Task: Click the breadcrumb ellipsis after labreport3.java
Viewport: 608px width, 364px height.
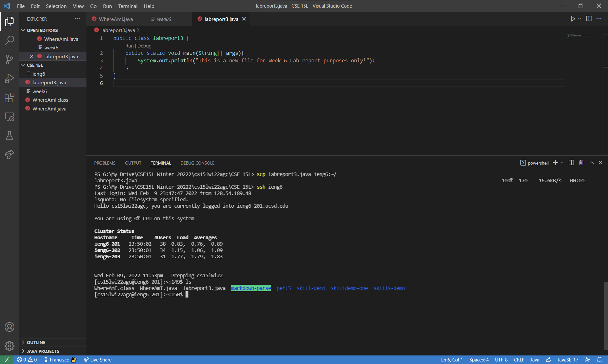Action: [143, 30]
